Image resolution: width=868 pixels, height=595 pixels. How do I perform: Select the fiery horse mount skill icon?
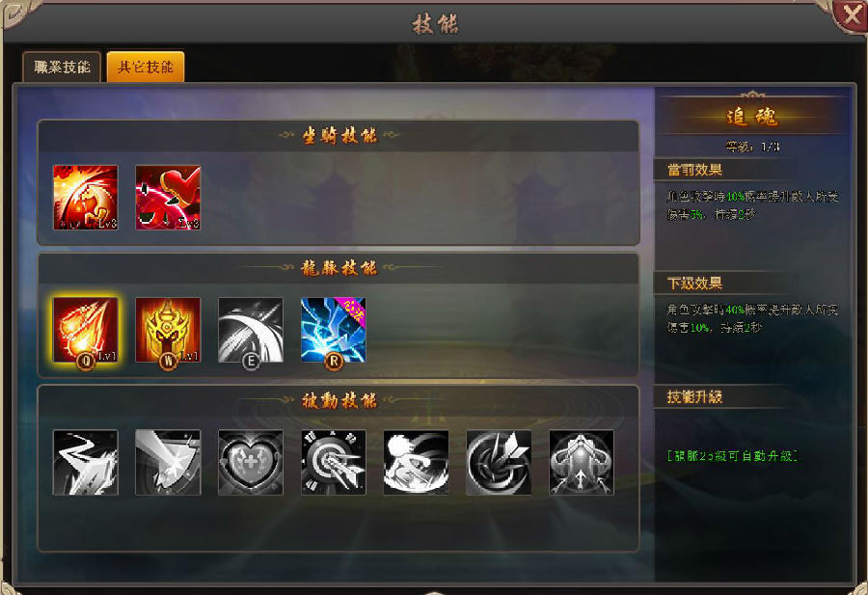point(85,198)
